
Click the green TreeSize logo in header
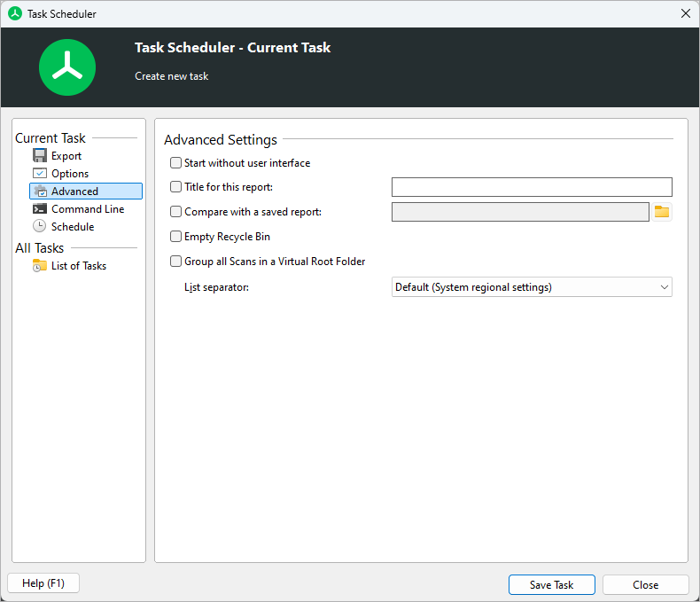coord(67,67)
